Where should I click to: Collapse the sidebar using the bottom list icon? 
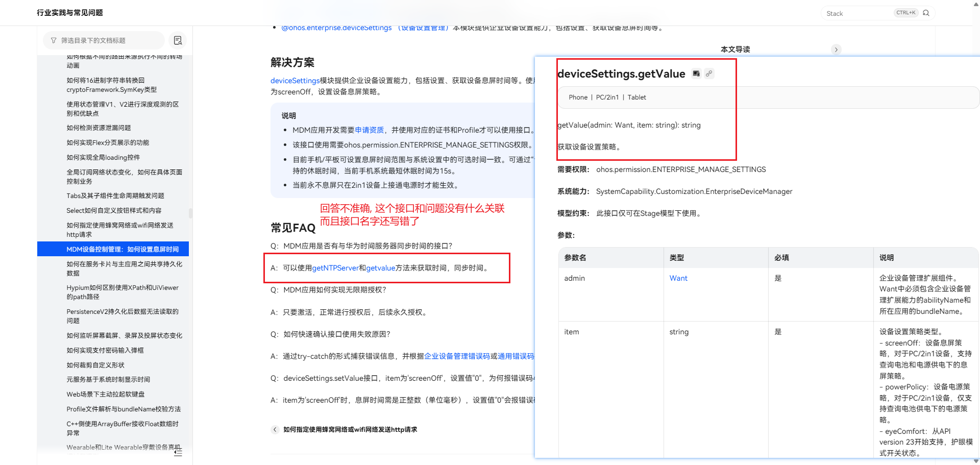(178, 452)
